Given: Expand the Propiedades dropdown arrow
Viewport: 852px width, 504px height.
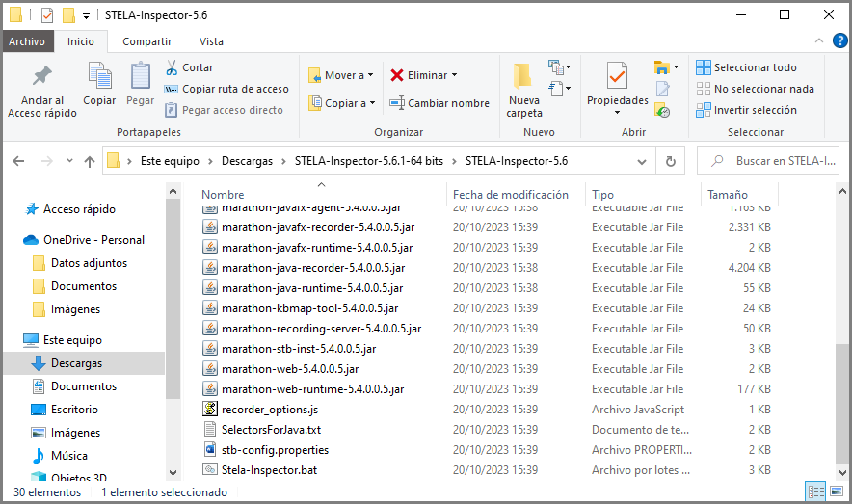Looking at the screenshot, I should pyautogui.click(x=617, y=113).
